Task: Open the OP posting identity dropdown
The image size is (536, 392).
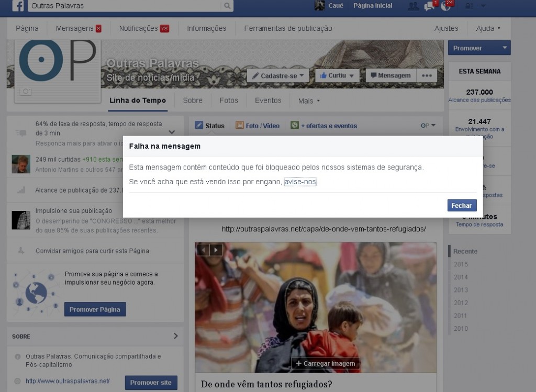Action: coord(428,126)
